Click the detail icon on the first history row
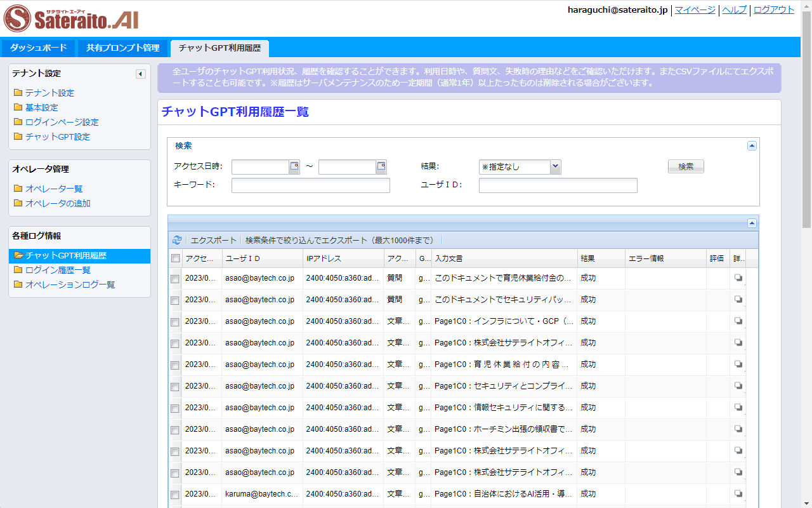The width and height of the screenshot is (812, 508). coord(737,277)
